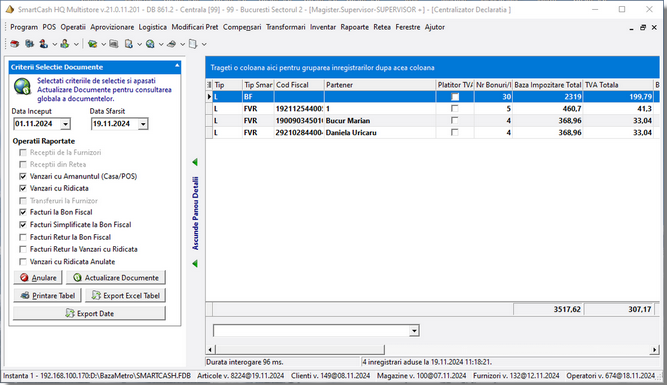Click Printare Tabel button
Viewport: 667px width, 385px height.
pyautogui.click(x=47, y=295)
